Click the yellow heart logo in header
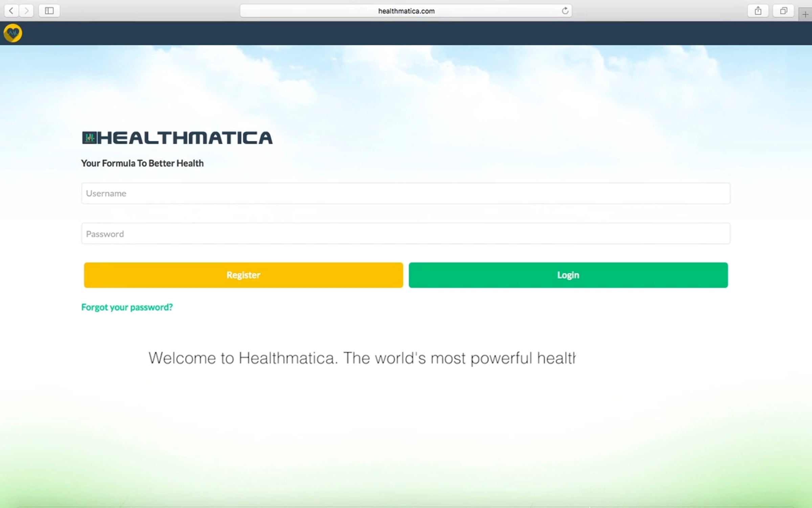812x508 pixels. (13, 33)
